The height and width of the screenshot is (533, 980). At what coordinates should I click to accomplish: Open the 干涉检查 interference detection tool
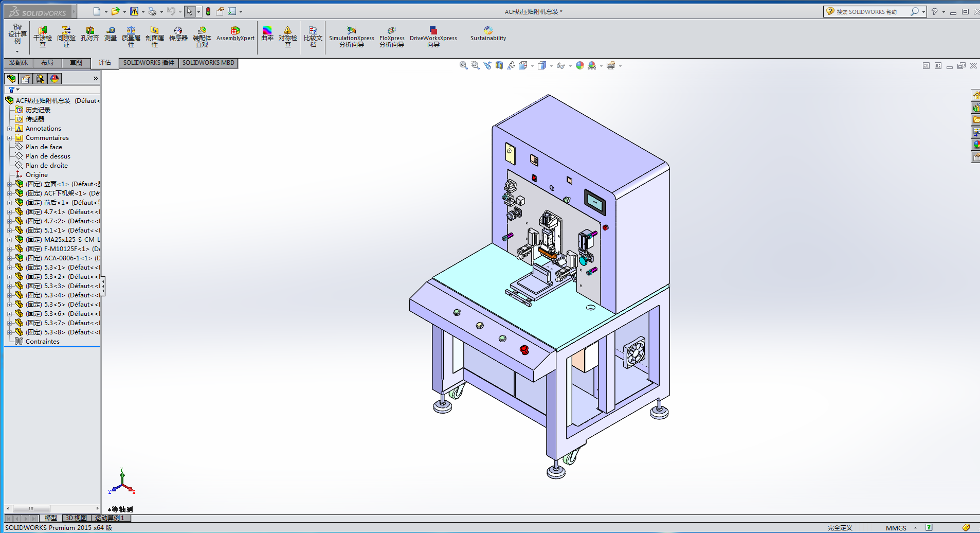coord(43,37)
